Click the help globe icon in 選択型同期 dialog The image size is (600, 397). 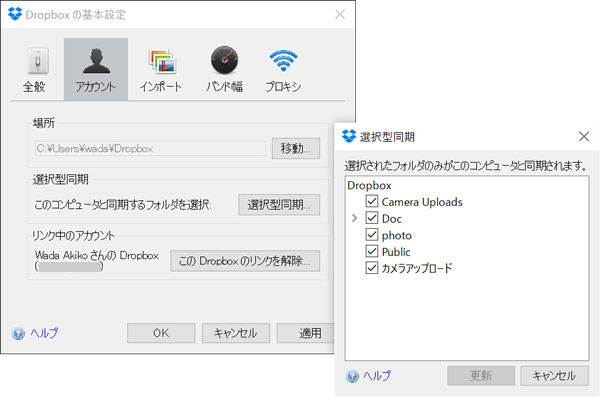352,376
